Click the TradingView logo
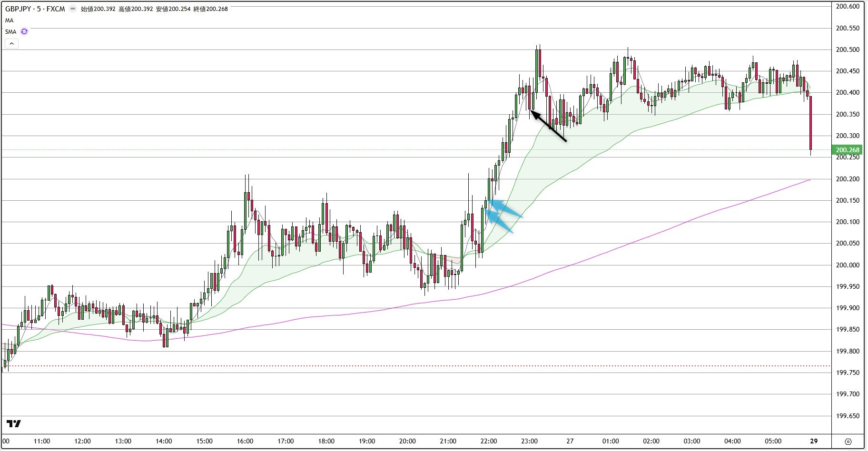Screen dimensions: 868x451 (14, 423)
